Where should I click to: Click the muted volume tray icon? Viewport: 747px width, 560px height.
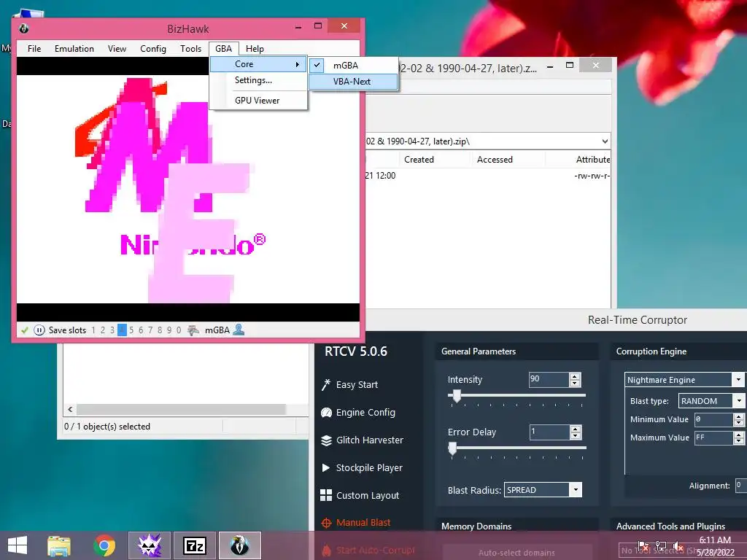point(678,546)
